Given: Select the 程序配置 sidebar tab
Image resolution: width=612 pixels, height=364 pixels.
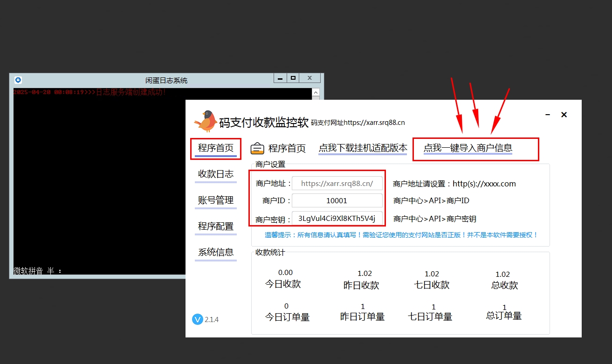Looking at the screenshot, I should tap(216, 227).
